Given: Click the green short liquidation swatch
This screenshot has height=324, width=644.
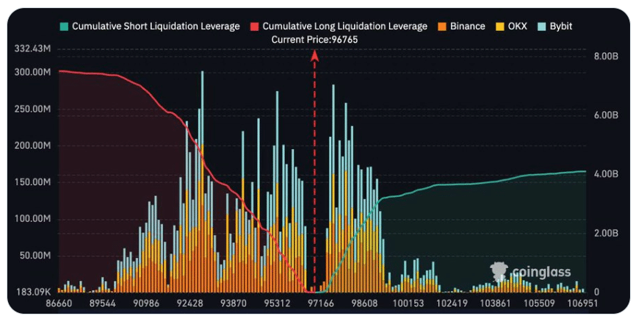Looking at the screenshot, I should [x=64, y=26].
